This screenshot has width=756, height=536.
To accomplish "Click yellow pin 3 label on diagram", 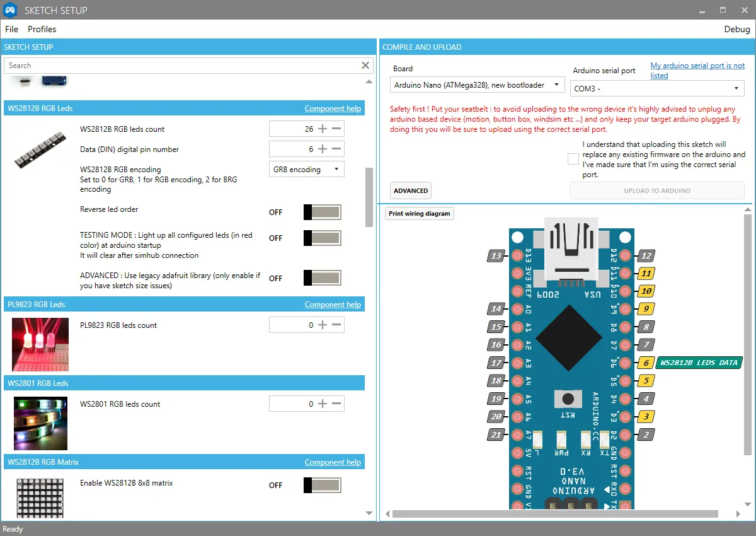I will [x=646, y=416].
